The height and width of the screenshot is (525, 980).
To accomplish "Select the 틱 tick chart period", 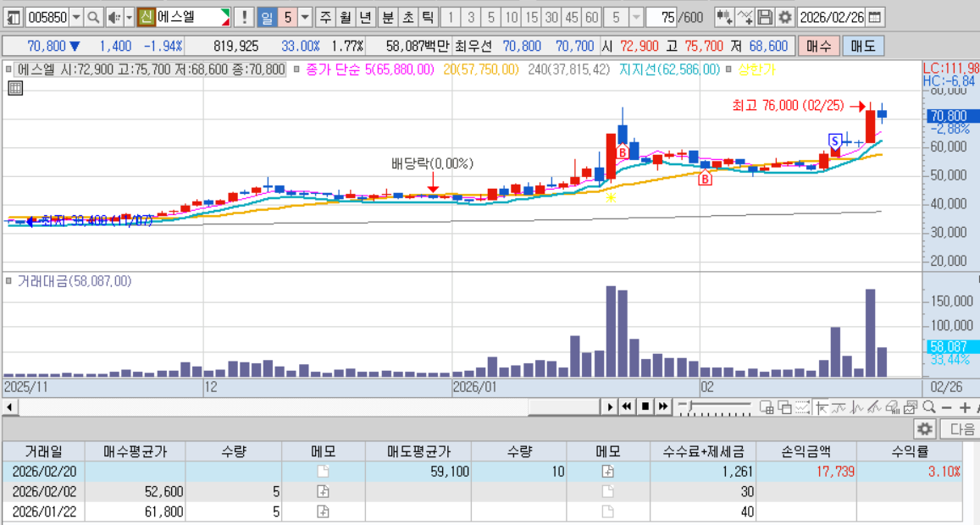I will click(428, 18).
